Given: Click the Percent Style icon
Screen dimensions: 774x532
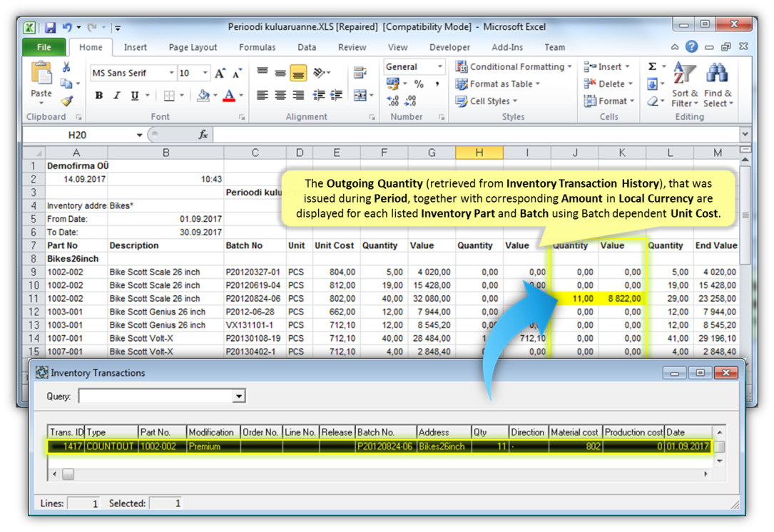Looking at the screenshot, I should pyautogui.click(x=419, y=84).
